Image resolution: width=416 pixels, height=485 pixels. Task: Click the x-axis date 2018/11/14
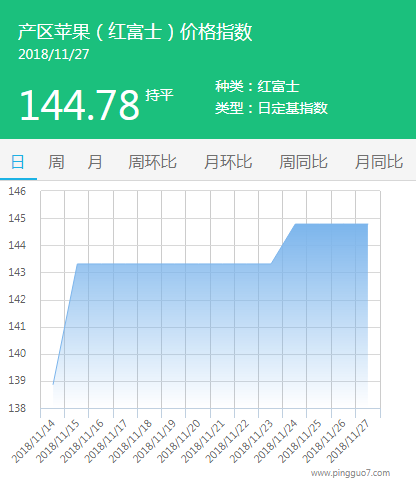click(33, 441)
